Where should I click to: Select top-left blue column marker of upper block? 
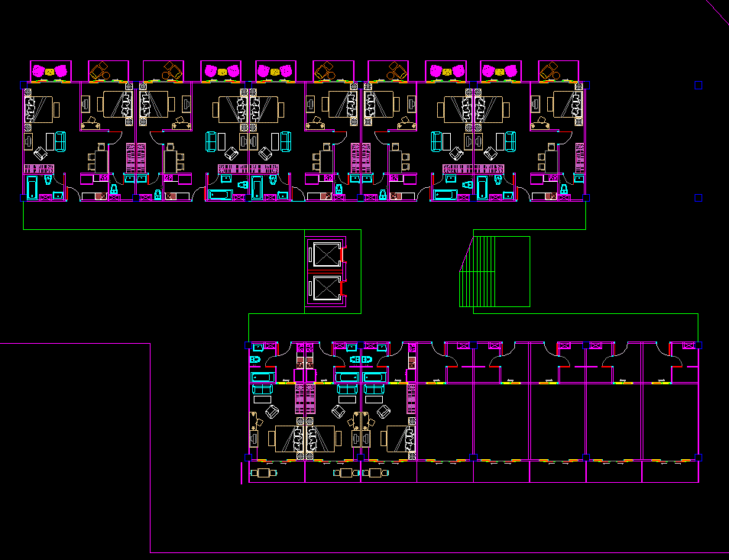click(x=23, y=86)
